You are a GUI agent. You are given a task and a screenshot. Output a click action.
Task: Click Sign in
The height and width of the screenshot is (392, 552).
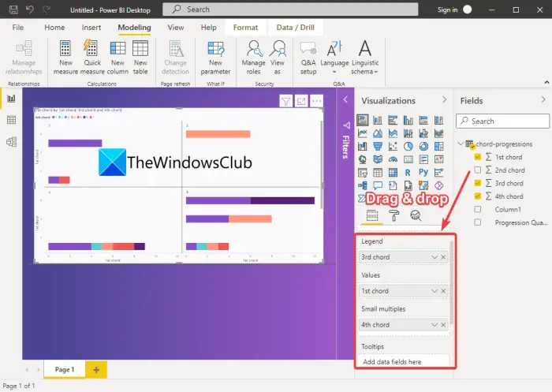coord(447,9)
